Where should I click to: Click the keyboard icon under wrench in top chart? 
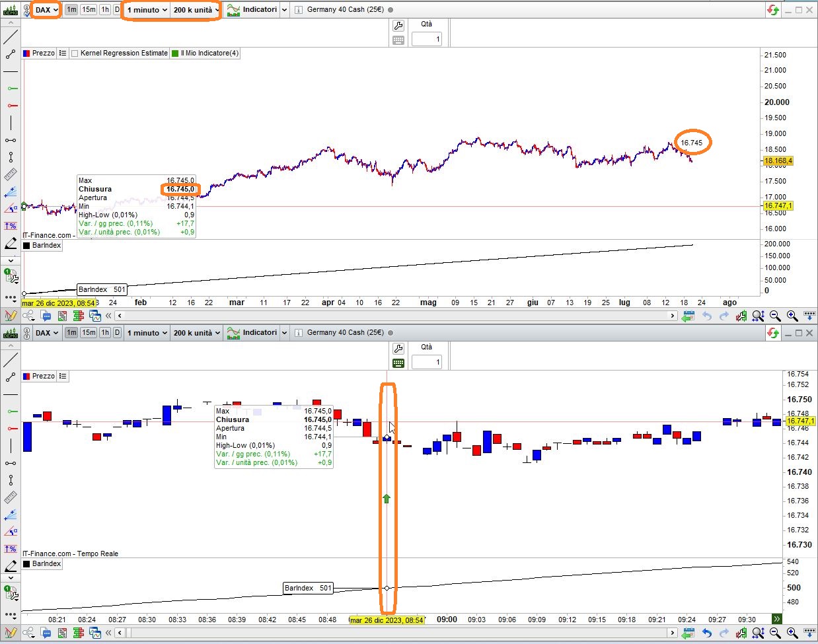[398, 40]
